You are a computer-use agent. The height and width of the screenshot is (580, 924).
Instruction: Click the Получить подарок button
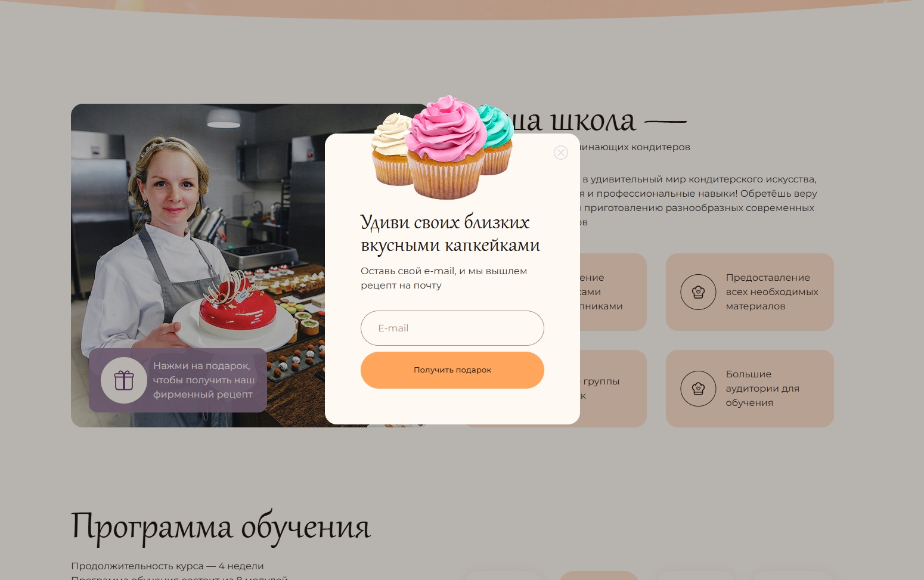pyautogui.click(x=452, y=370)
